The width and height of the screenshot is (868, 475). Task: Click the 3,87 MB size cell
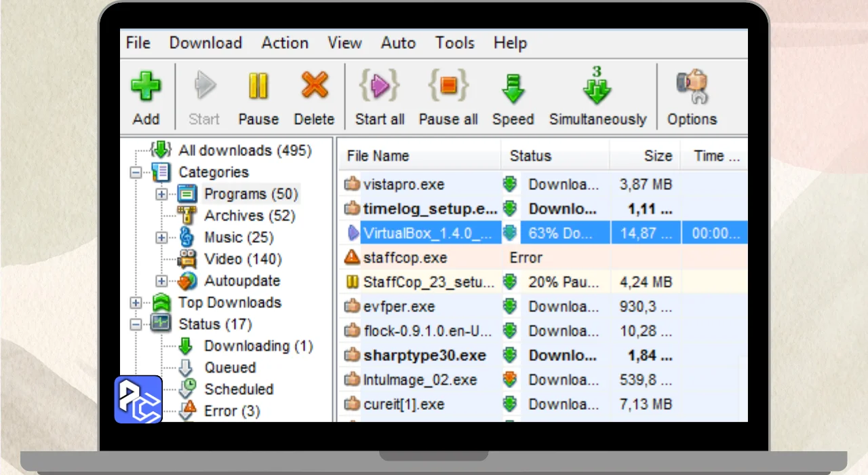pyautogui.click(x=645, y=185)
